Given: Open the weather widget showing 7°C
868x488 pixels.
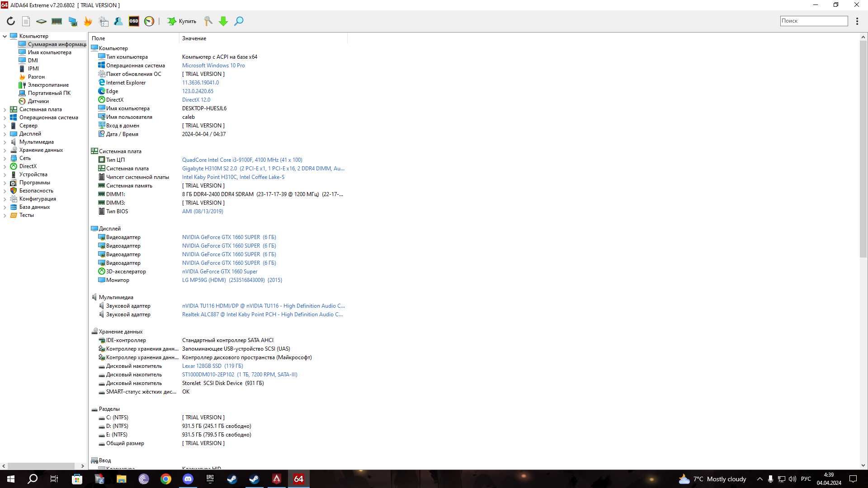Looking at the screenshot, I should 712,479.
